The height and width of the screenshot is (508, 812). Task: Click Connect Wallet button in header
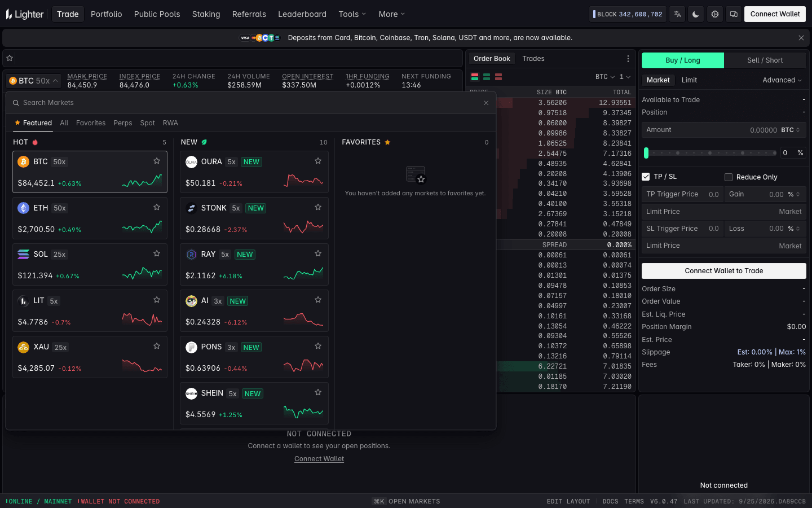[x=775, y=14]
